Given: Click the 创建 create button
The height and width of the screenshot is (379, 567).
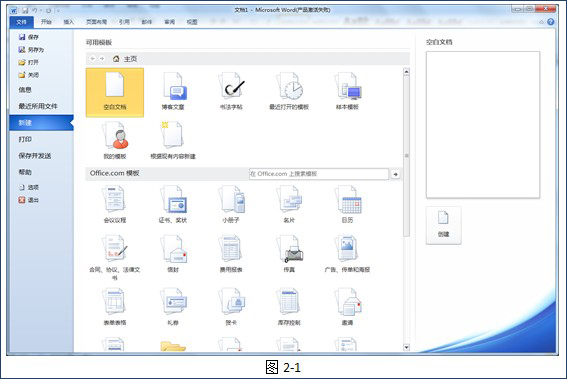Looking at the screenshot, I should pyautogui.click(x=443, y=225).
